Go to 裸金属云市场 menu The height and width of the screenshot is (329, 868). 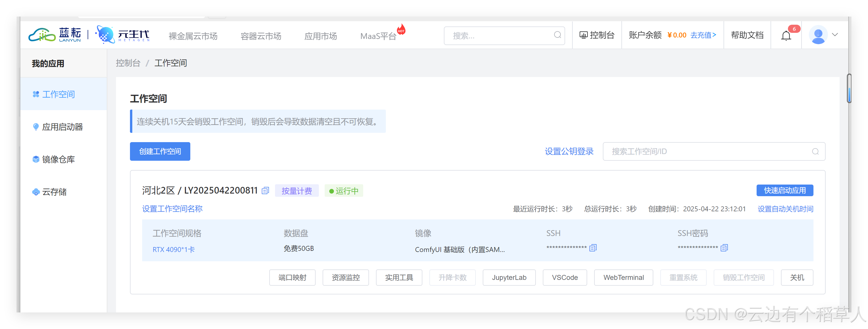coord(193,36)
